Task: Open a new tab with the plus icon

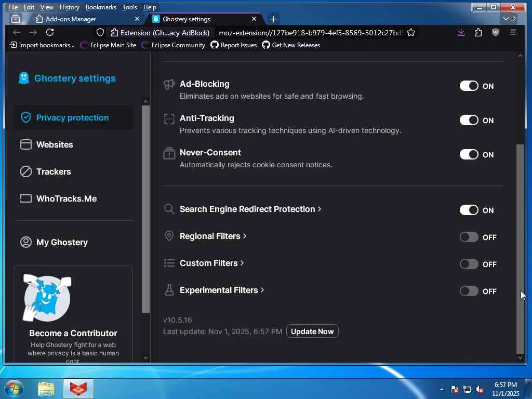Action: click(x=273, y=19)
